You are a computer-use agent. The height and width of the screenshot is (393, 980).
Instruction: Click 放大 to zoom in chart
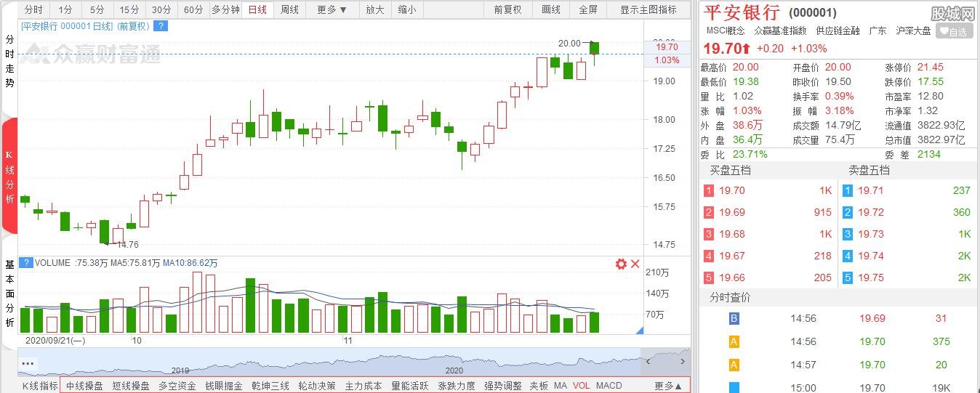[x=374, y=10]
